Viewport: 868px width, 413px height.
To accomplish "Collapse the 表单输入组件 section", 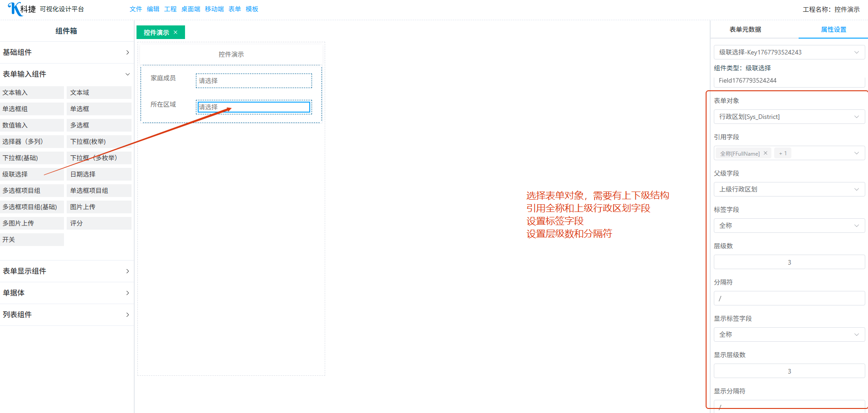I will point(66,74).
